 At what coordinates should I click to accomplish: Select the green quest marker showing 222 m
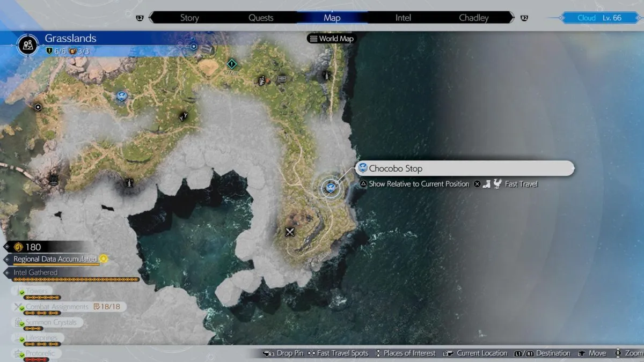[x=231, y=64]
